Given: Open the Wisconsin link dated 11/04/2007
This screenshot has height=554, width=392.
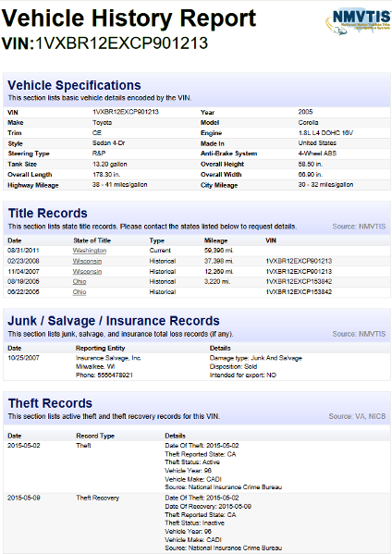Looking at the screenshot, I should (87, 271).
